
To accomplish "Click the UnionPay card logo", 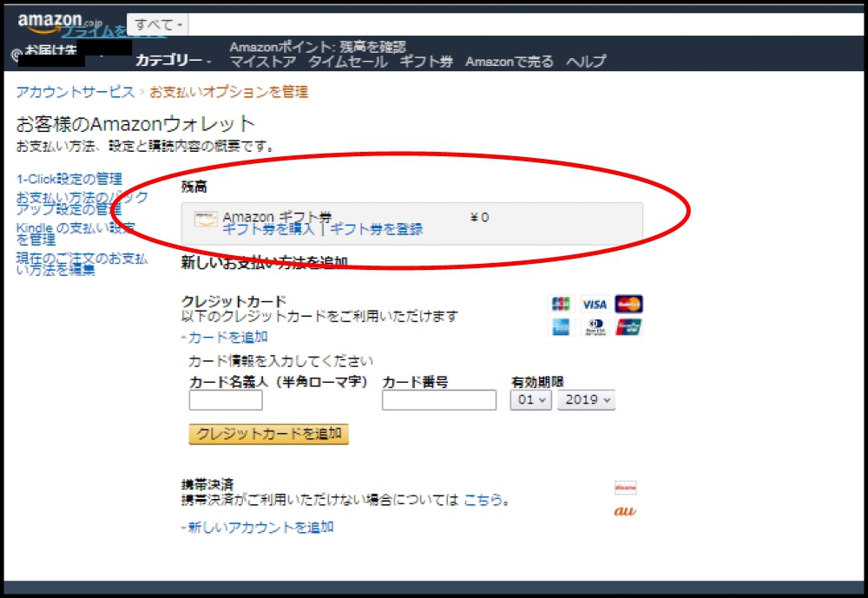I will click(628, 326).
